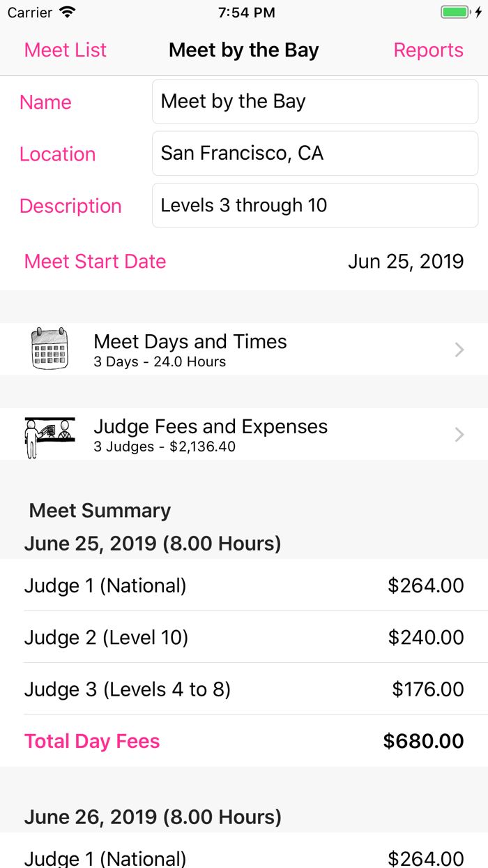Screen dimensions: 488x868
Task: Tap the chevron next to Meet Days row
Action: coord(459,349)
